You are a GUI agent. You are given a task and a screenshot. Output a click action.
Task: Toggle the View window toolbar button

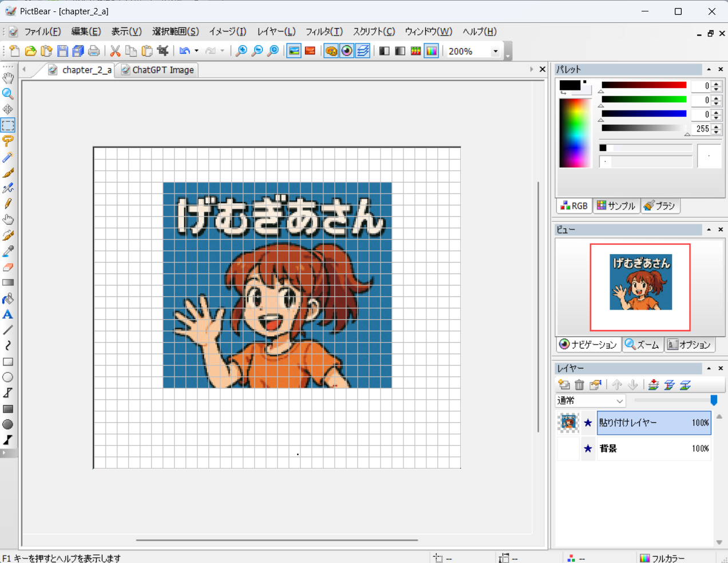tap(347, 51)
